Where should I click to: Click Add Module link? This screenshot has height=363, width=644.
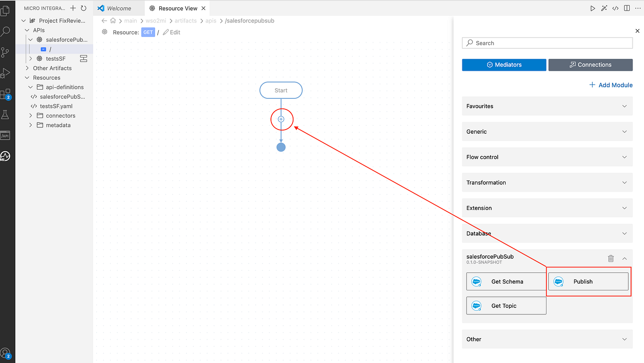[x=611, y=85]
